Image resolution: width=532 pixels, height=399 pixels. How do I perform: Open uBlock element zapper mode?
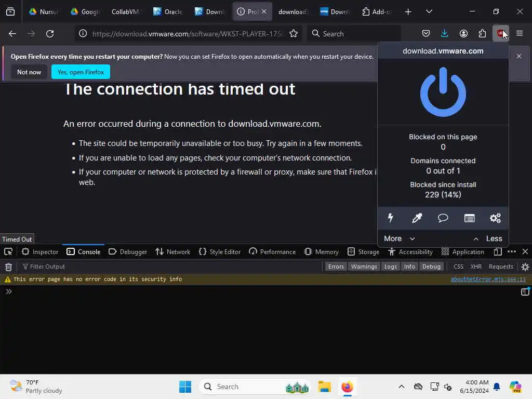coord(391,218)
